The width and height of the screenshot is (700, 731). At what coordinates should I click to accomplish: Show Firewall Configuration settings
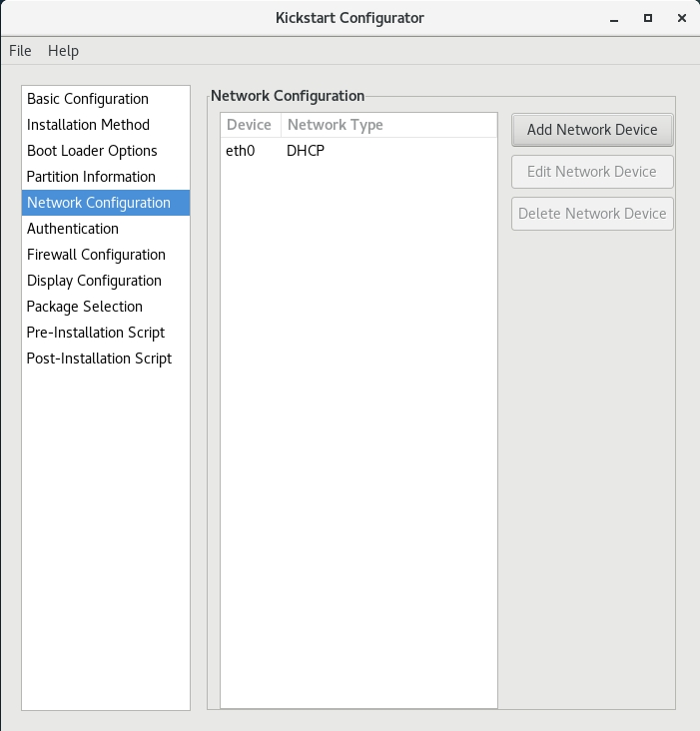(96, 255)
